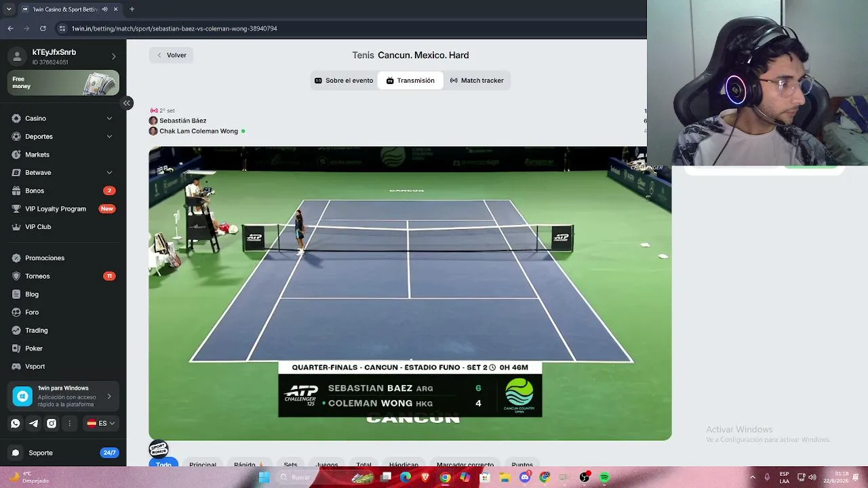The width and height of the screenshot is (868, 488).
Task: Expand the Betwave menu chevron
Action: [109, 173]
